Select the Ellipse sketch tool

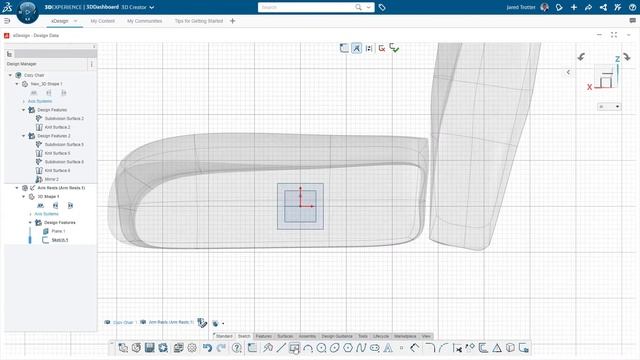coord(334,348)
